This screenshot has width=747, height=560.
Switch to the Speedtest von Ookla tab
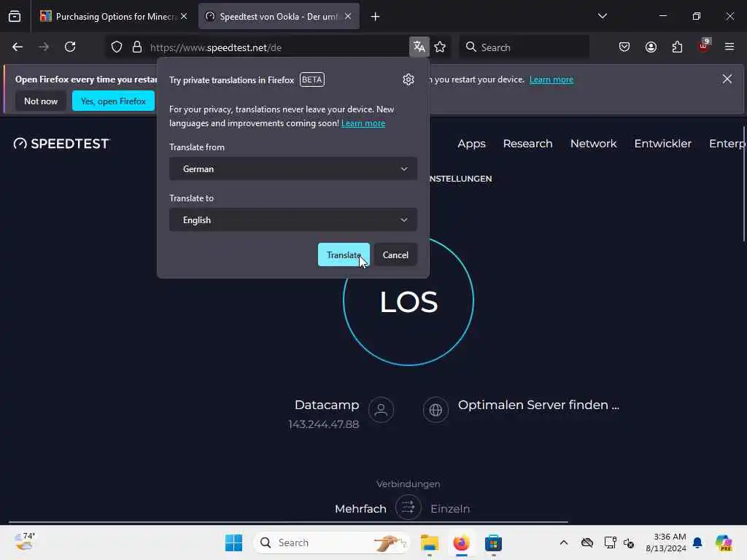279,17
